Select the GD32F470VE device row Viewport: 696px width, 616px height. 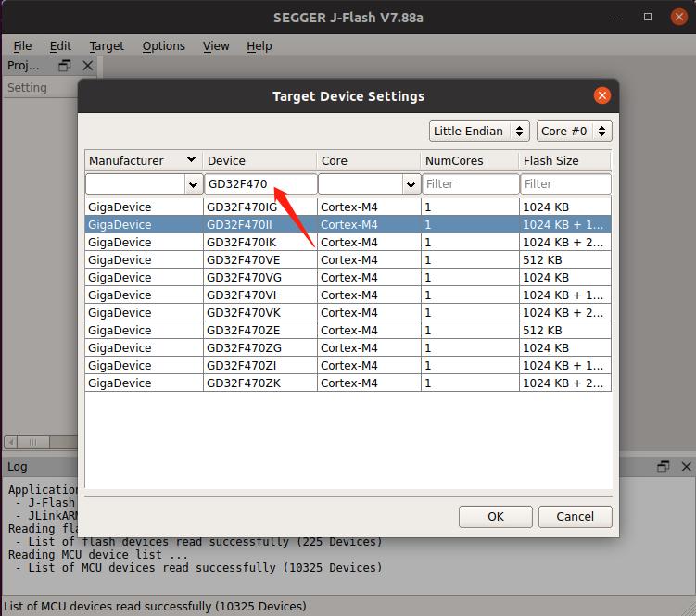(x=348, y=259)
